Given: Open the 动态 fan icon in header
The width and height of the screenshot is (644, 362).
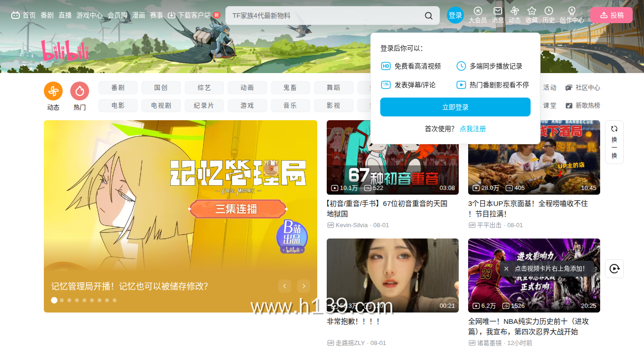Looking at the screenshot, I should (x=515, y=15).
